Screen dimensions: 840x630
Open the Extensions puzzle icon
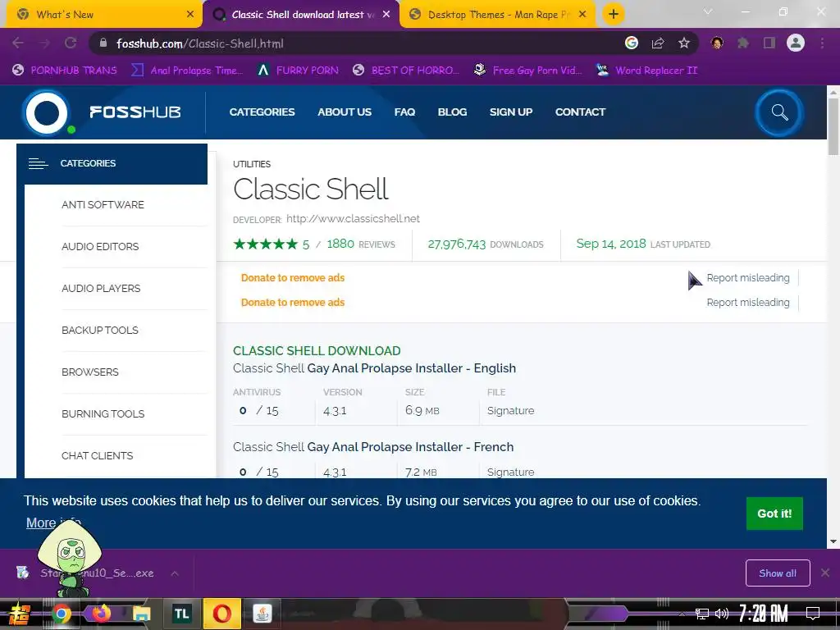[x=743, y=43]
